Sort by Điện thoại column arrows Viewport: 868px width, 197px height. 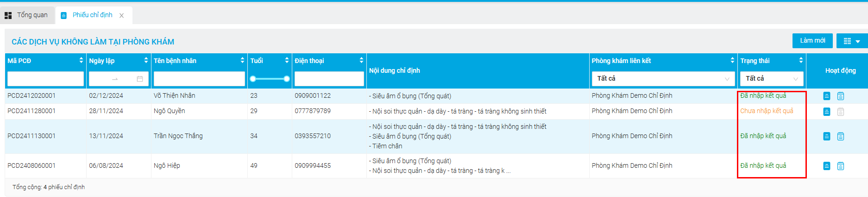[361, 60]
